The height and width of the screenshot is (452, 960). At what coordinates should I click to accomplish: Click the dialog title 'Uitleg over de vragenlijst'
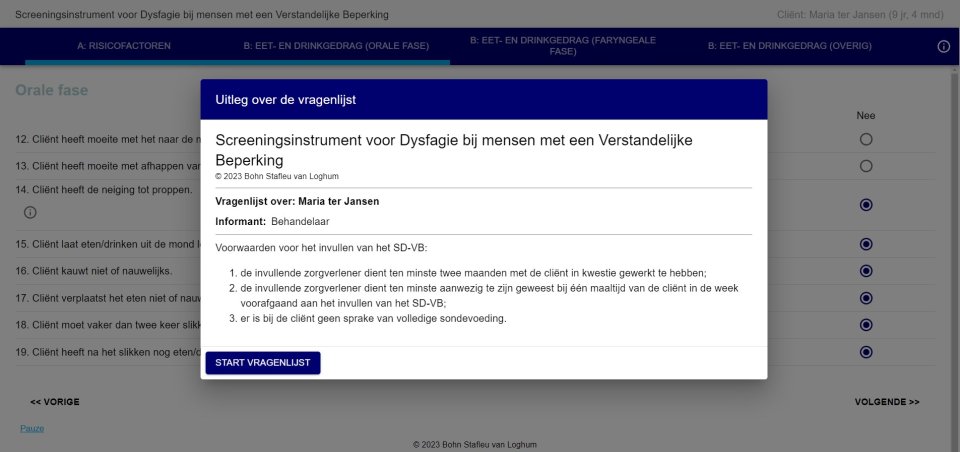click(x=285, y=100)
